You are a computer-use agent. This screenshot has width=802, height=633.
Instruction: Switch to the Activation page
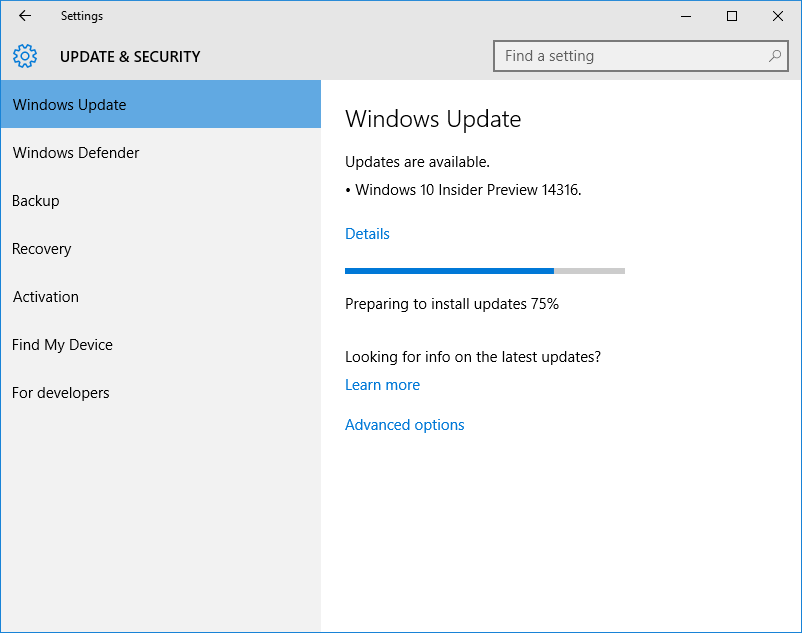(46, 297)
